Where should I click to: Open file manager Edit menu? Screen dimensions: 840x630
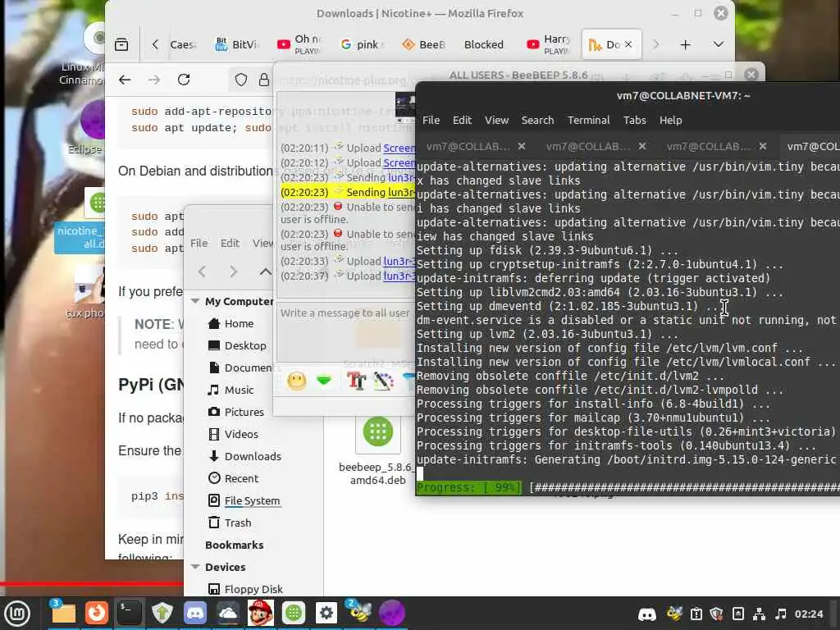tap(230, 243)
